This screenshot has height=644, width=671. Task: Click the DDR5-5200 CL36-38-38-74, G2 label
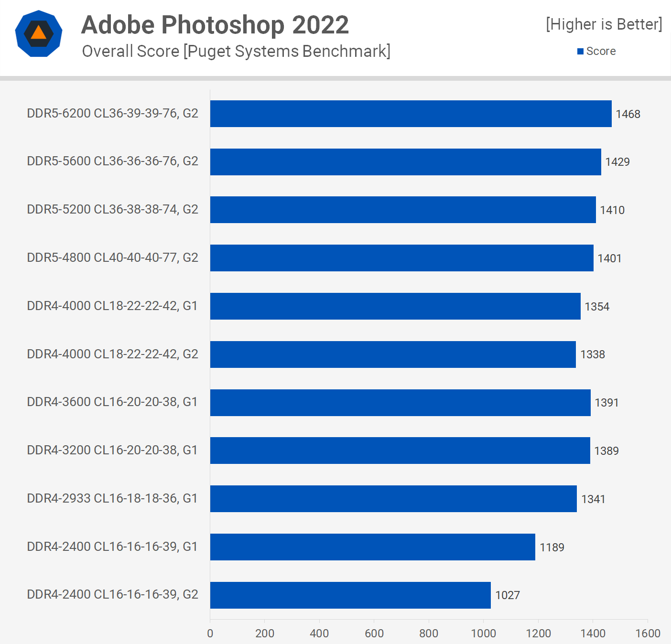112,209
